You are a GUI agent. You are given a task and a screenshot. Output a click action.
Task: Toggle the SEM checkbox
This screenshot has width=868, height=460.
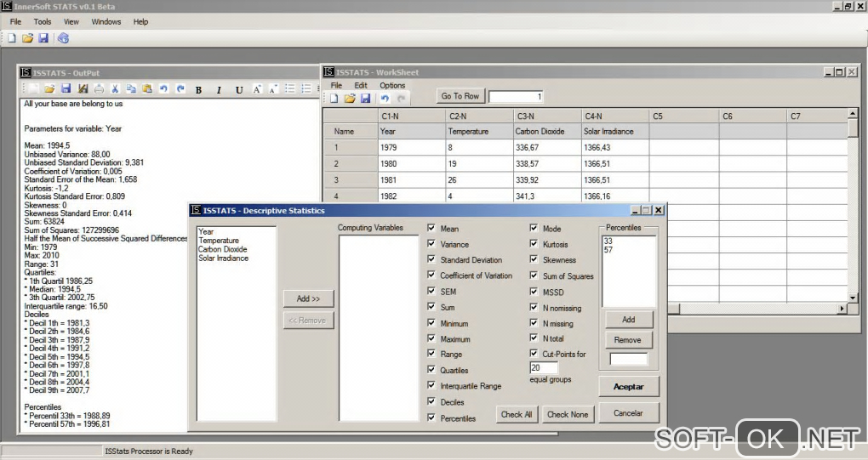431,290
